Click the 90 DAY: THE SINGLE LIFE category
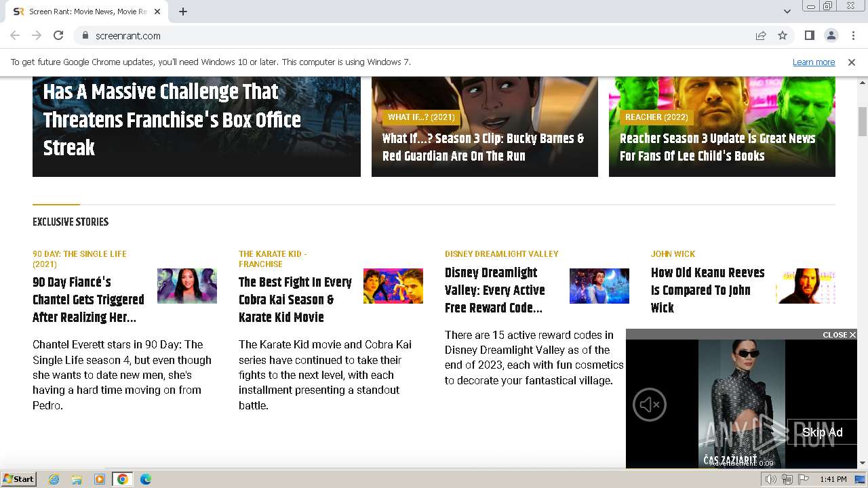Screen dimensions: 868x488 pyautogui.click(x=79, y=259)
